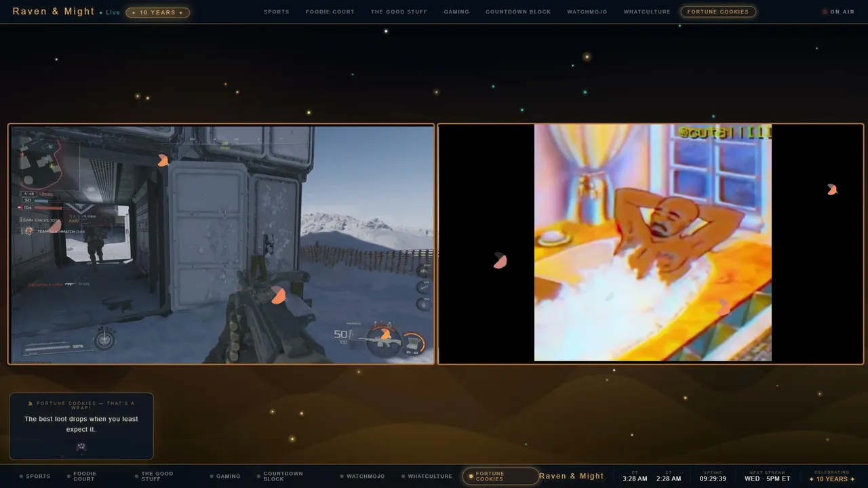Screen dimensions: 868x488
Task: Select WHATCULTURE in the footer segment bar
Action: [x=427, y=476]
